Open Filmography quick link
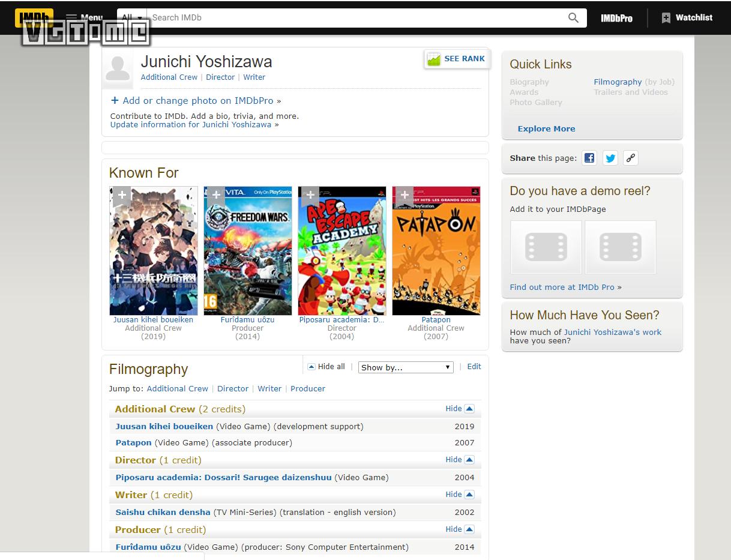This screenshot has height=560, width=731. (618, 82)
